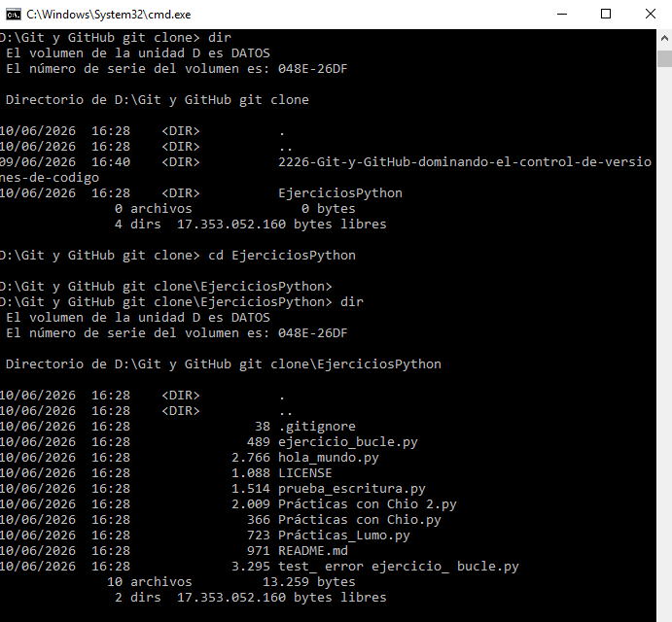Click README.md in the listing
Screen dimensions: 672x622
point(313,550)
